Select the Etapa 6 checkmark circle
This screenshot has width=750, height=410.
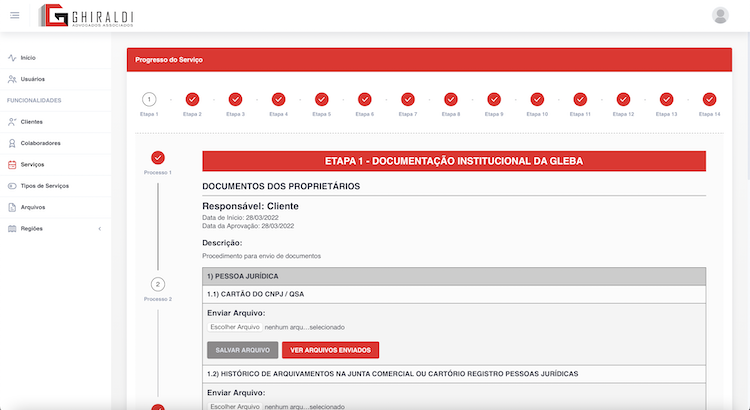(x=364, y=100)
